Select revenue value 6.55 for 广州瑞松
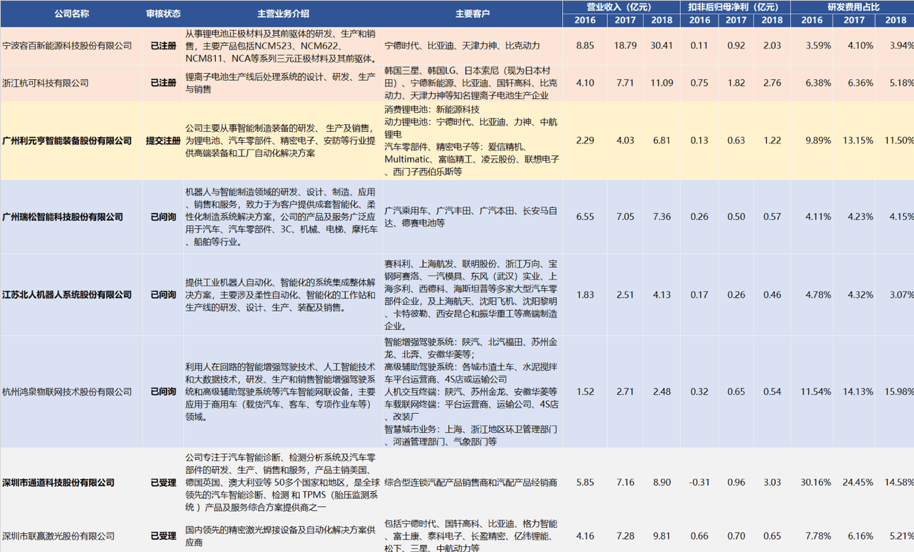The image size is (914, 552). (585, 217)
